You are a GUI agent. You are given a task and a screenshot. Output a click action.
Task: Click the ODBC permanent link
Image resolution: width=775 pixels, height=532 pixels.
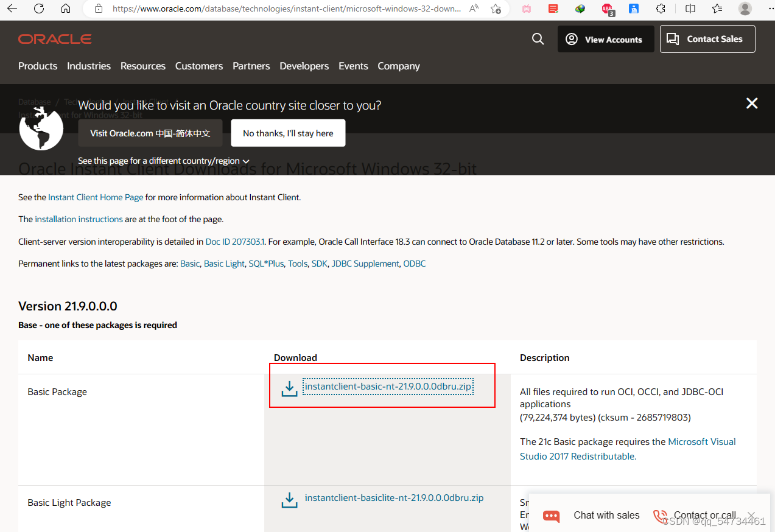(415, 264)
